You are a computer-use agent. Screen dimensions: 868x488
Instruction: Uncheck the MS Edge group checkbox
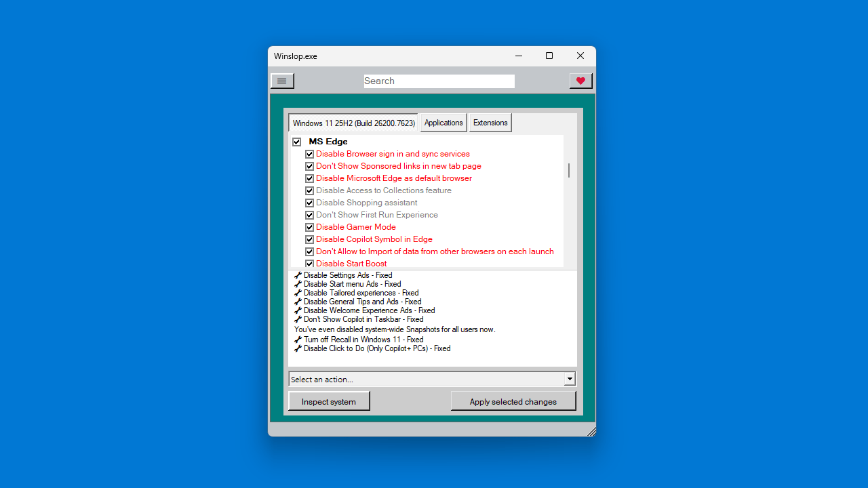[x=297, y=142]
